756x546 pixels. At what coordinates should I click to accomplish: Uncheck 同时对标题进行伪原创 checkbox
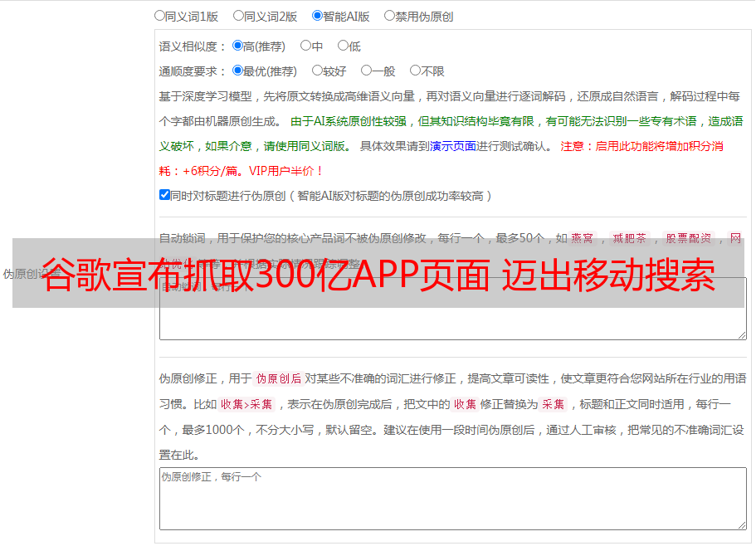164,195
